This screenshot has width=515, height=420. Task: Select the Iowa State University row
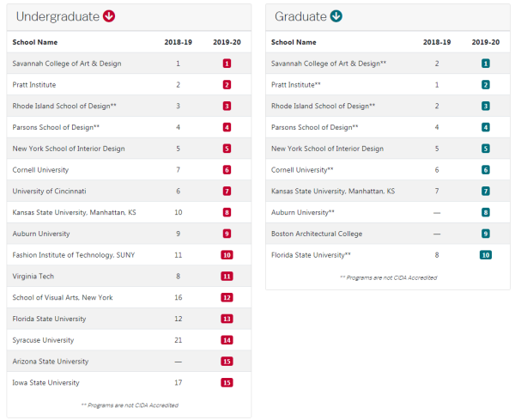click(x=129, y=382)
